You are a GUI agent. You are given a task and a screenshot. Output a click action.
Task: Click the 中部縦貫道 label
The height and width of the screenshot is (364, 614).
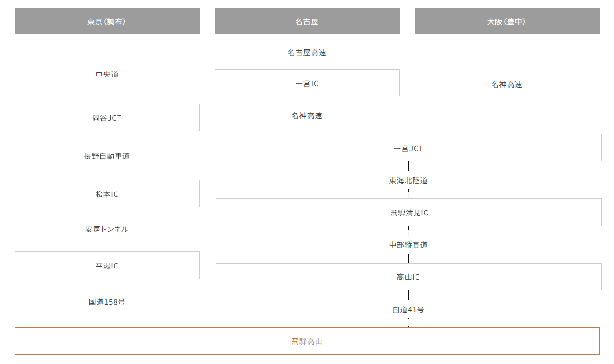click(408, 245)
